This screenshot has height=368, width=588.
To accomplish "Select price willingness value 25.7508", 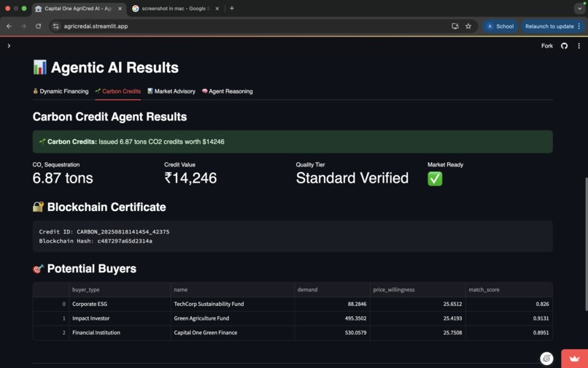I will click(x=418, y=332).
